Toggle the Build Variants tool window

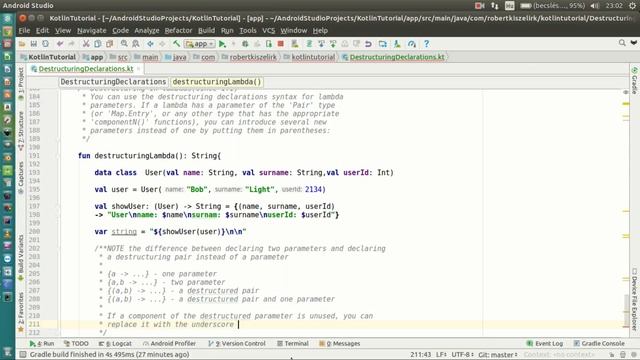[21, 257]
